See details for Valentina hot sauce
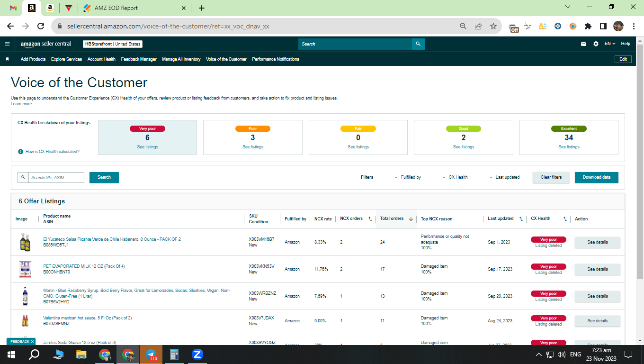This screenshot has height=364, width=644. click(598, 321)
